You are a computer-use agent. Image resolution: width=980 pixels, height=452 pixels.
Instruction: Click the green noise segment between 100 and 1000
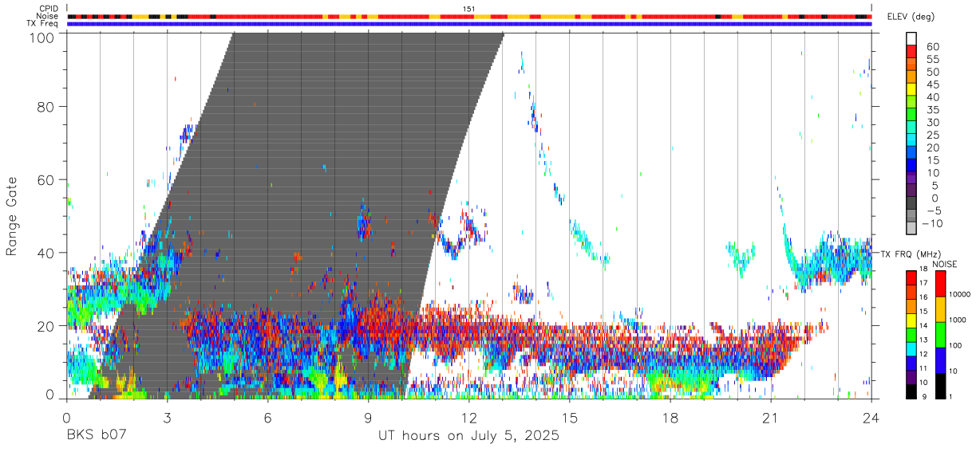(941, 334)
